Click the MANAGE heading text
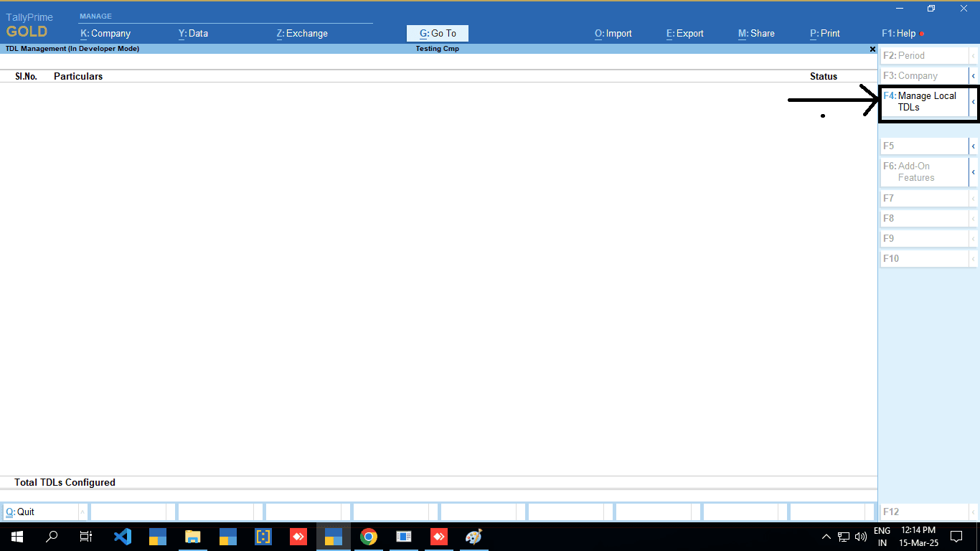 [95, 16]
